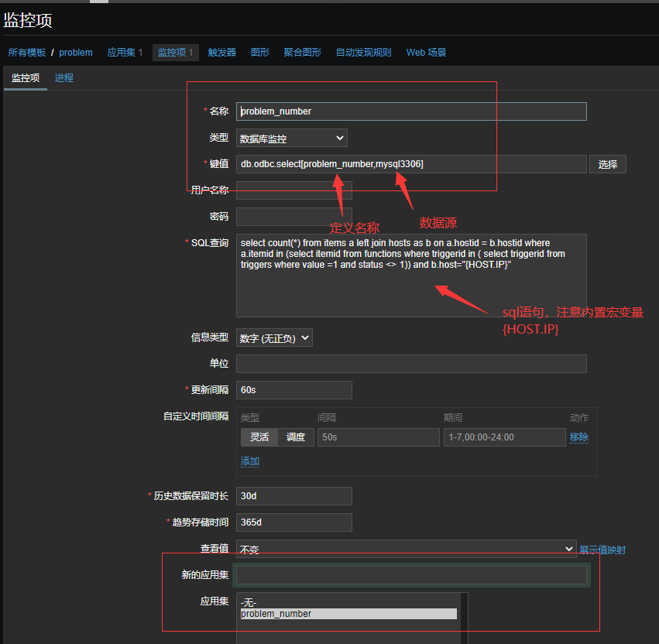Click 添加 to add a custom interval
Image resolution: width=659 pixels, height=644 pixels.
250,461
